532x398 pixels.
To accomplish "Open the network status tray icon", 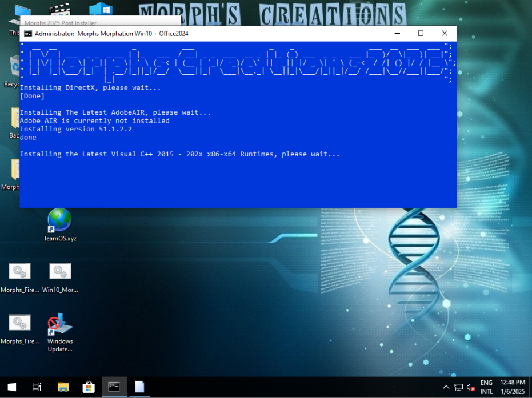I will (x=459, y=387).
